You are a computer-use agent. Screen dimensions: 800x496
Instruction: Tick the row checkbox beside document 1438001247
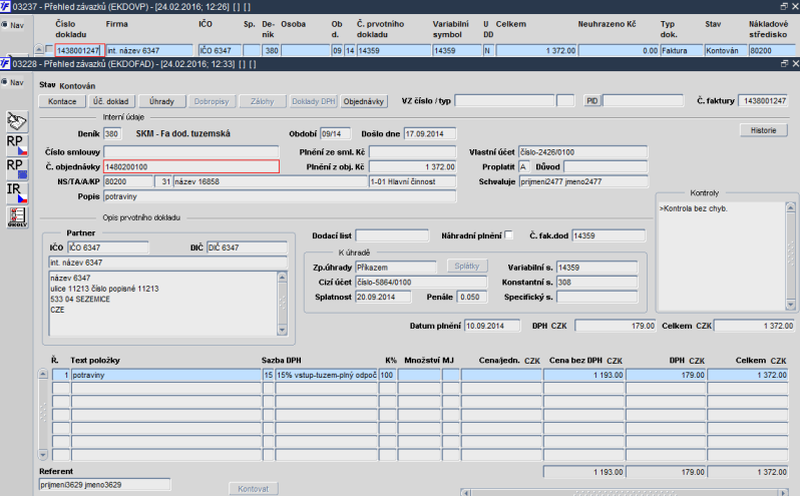point(49,49)
